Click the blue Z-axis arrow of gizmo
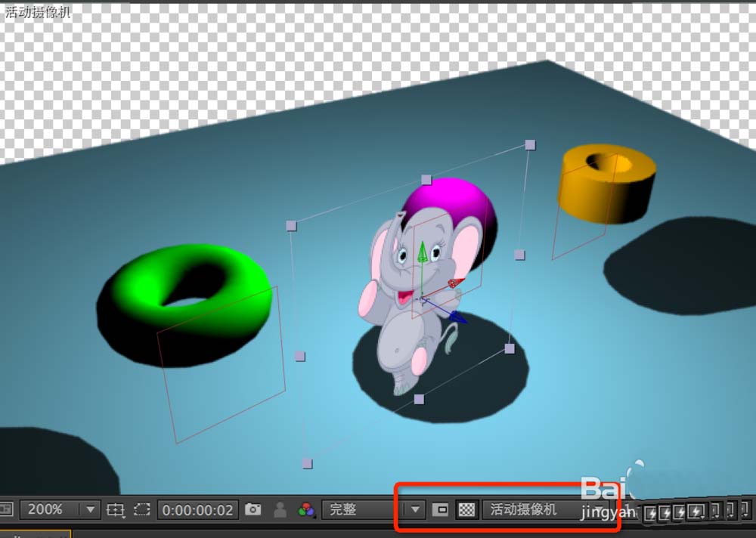The width and height of the screenshot is (756, 538). click(457, 317)
